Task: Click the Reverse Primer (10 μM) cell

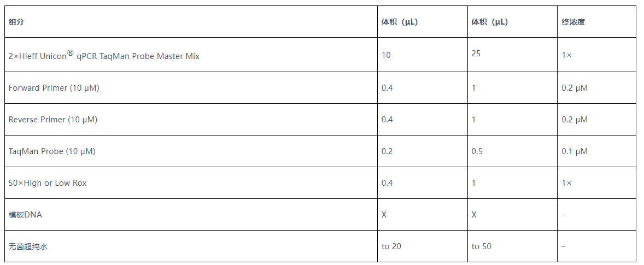Action: [53, 120]
